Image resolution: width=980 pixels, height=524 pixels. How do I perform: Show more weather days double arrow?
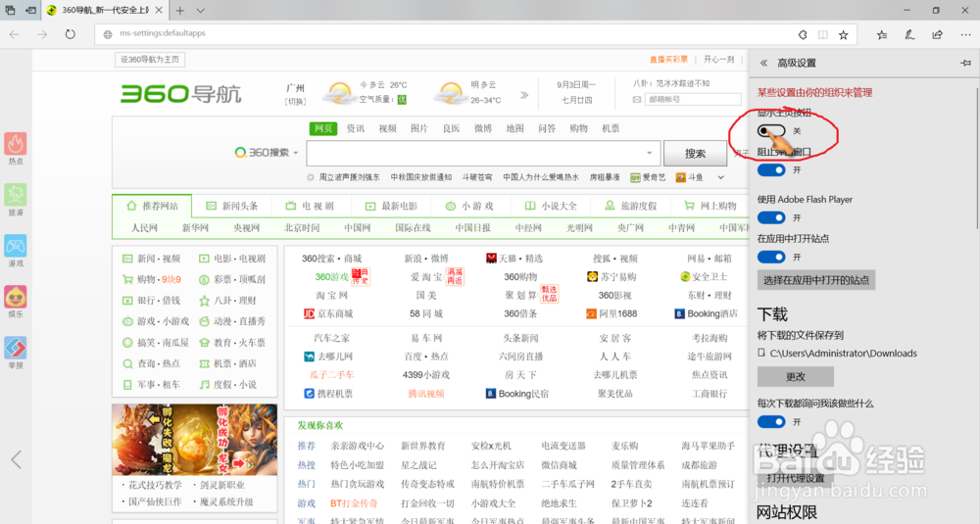(x=523, y=95)
